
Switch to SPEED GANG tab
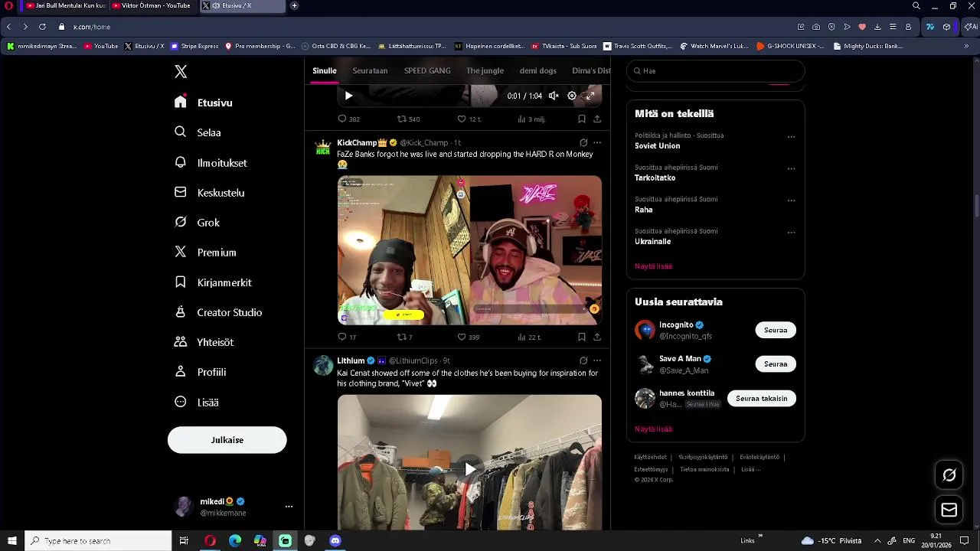pyautogui.click(x=427, y=70)
